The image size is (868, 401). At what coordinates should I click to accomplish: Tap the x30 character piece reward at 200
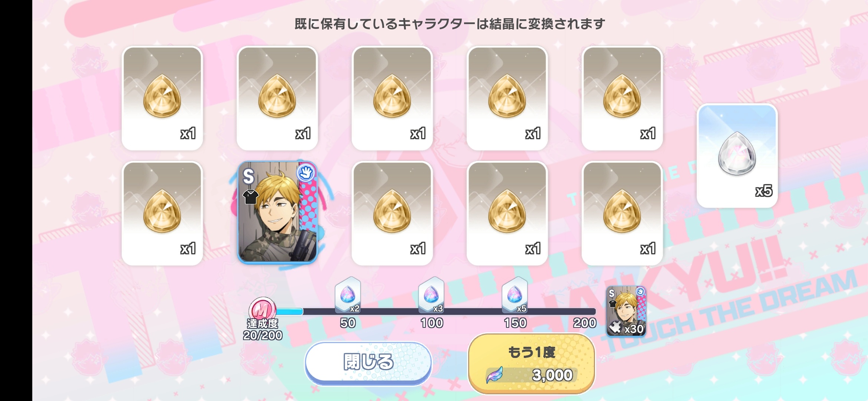click(626, 311)
